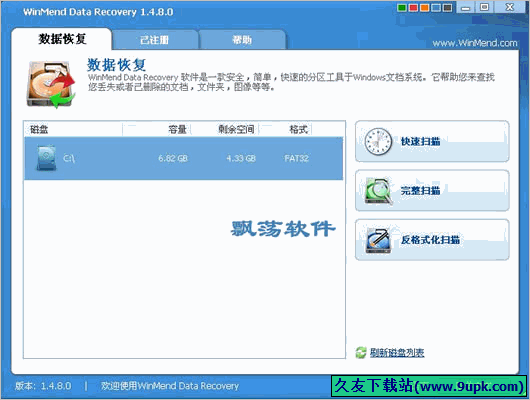Start the 反格式化扫描 unformat scan
Screen dimensions: 530x400
pyautogui.click(x=432, y=240)
